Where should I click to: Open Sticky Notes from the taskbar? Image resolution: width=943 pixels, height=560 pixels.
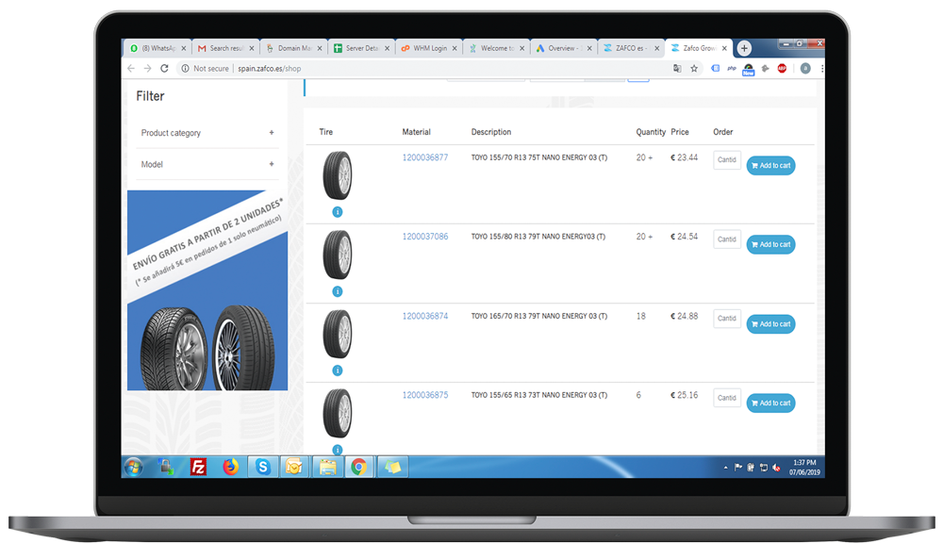click(392, 467)
